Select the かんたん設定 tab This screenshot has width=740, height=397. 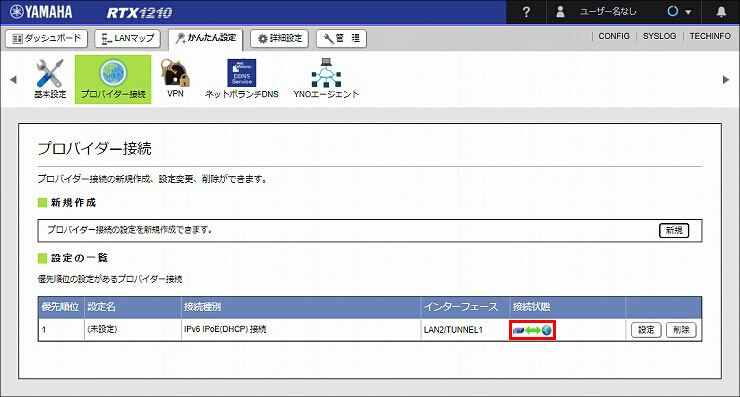[205, 38]
